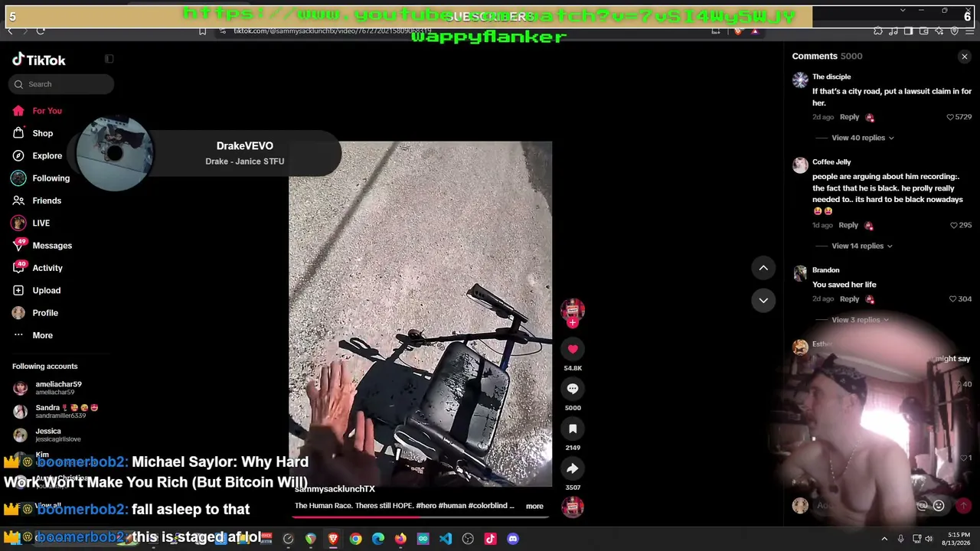Open ameliachar59 following account

coord(58,388)
